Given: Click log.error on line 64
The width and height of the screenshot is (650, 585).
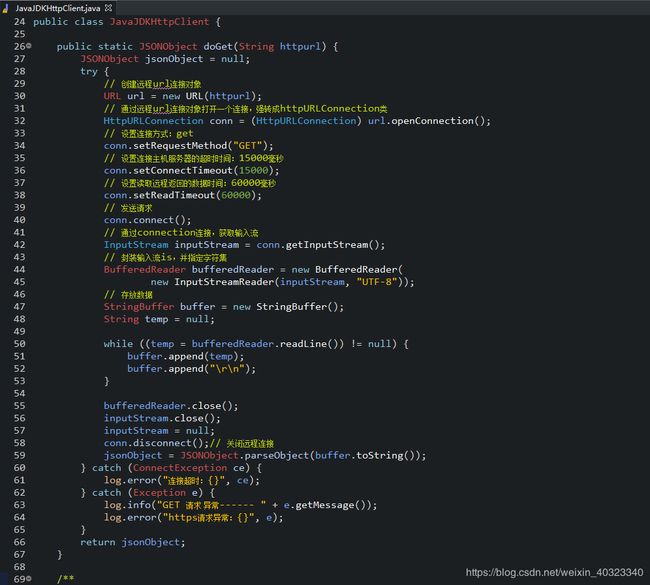Looking at the screenshot, I should pos(130,518).
